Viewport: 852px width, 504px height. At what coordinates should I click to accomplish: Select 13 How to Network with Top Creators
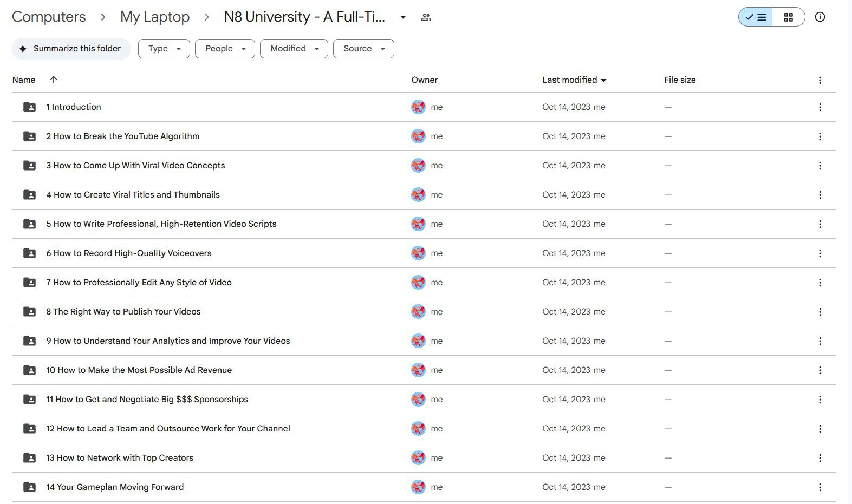pos(424,458)
